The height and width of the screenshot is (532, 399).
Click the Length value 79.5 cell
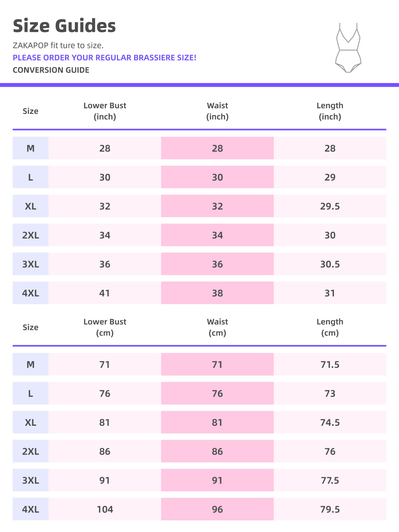click(x=330, y=509)
